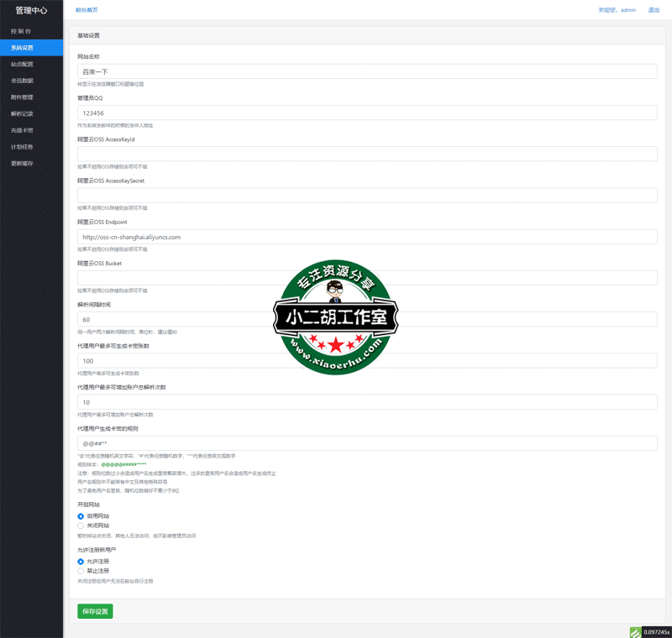
Task: Select the 关闭网站 radio button
Action: point(81,526)
